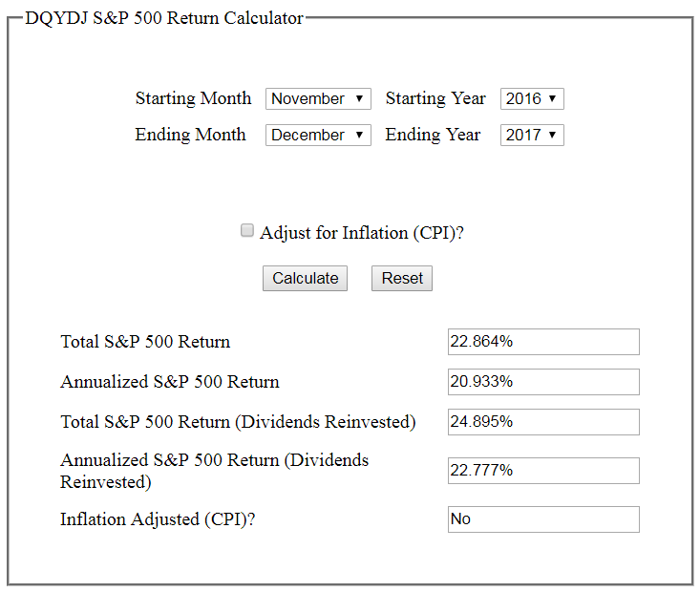Image resolution: width=700 pixels, height=592 pixels.
Task: Click the DQYDJ S&P 500 Return Calculator title
Action: pyautogui.click(x=164, y=18)
